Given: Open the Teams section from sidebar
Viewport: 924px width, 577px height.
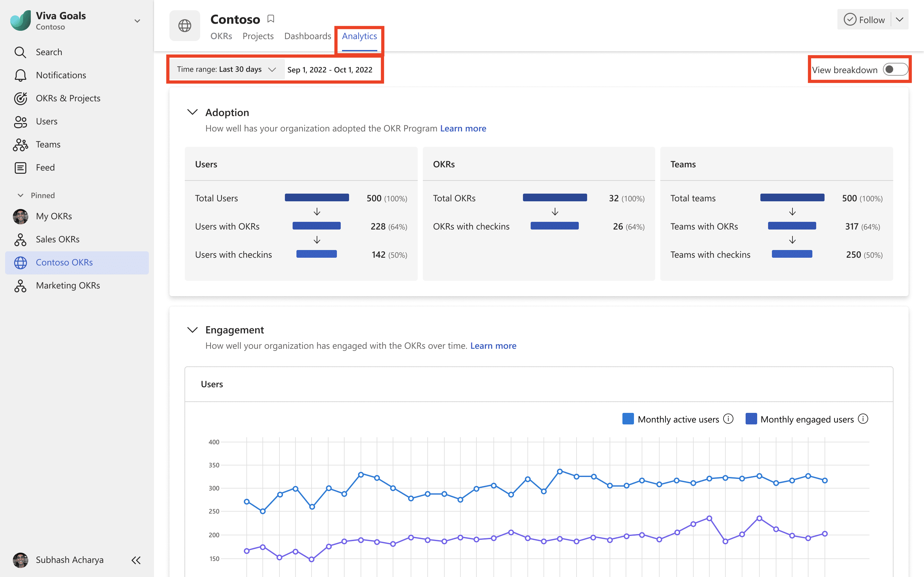Looking at the screenshot, I should click(48, 144).
